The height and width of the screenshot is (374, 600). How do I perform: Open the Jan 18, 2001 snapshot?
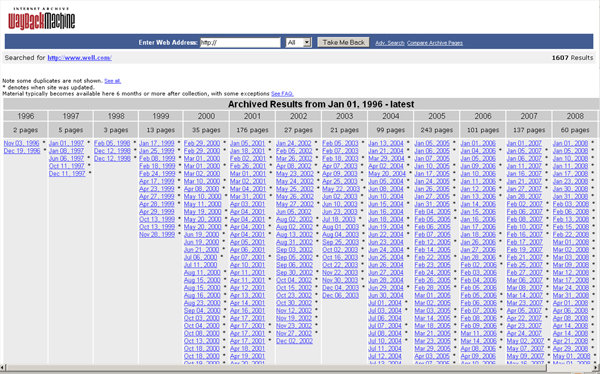point(248,151)
